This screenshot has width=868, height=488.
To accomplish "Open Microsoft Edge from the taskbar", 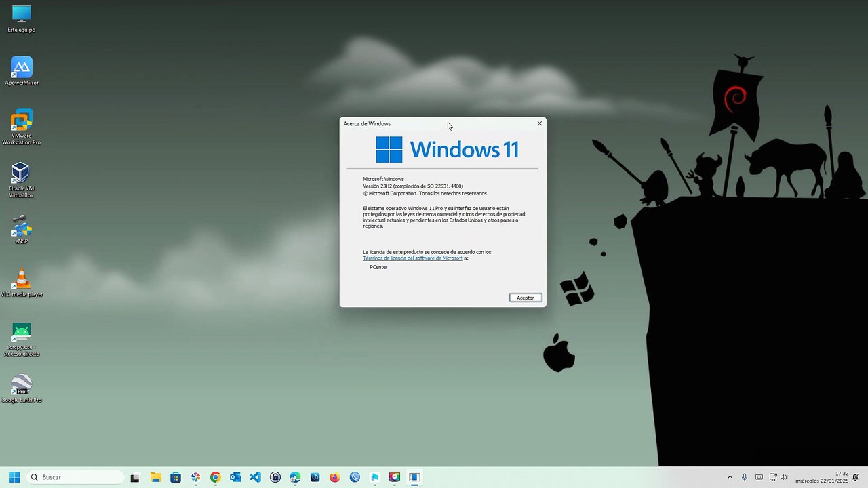I will (x=295, y=477).
